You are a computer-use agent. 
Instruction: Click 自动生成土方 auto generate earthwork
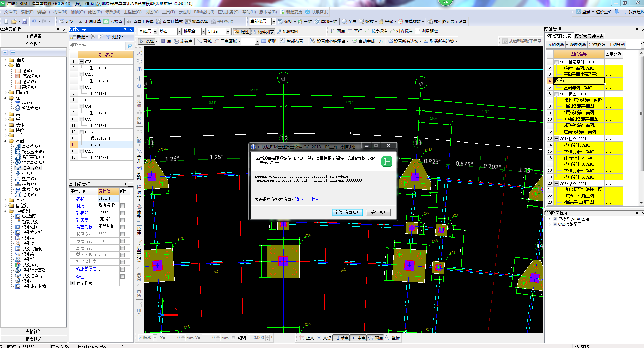point(367,41)
